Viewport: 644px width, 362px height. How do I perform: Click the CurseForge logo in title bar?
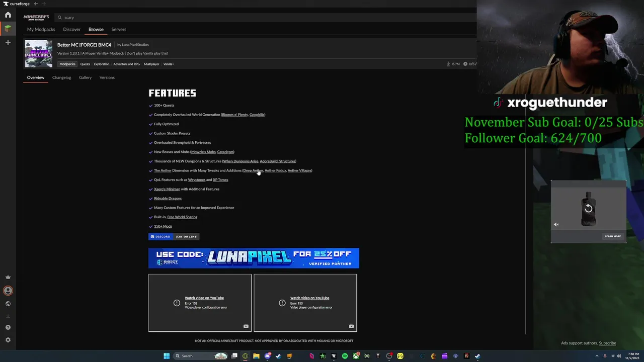coord(17,4)
